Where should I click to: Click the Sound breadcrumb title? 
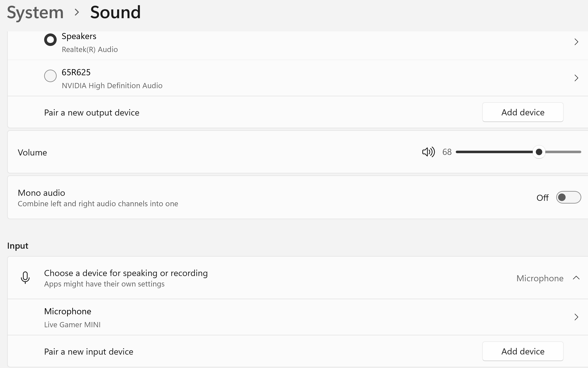point(115,12)
